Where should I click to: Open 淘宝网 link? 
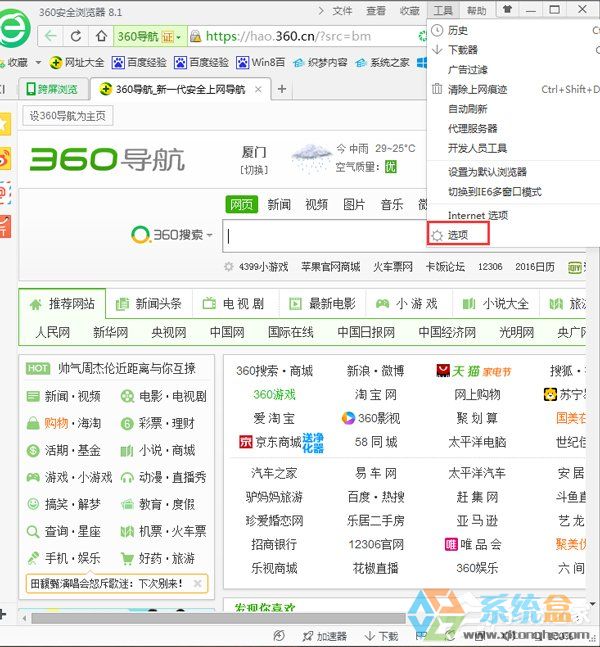(376, 395)
